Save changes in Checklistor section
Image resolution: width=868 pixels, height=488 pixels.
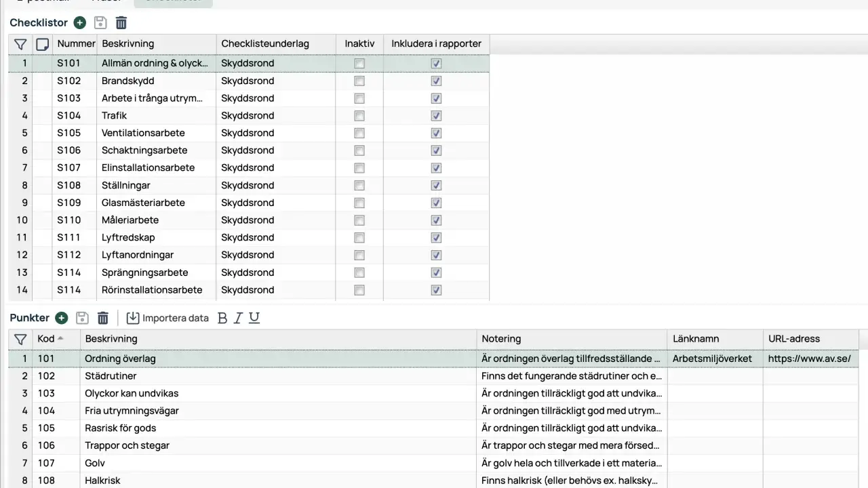point(100,23)
